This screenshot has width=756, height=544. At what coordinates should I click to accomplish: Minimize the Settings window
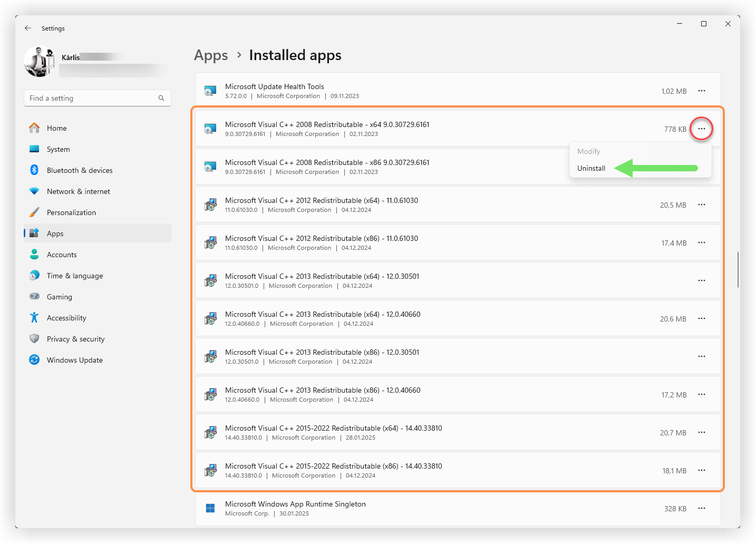pos(680,24)
